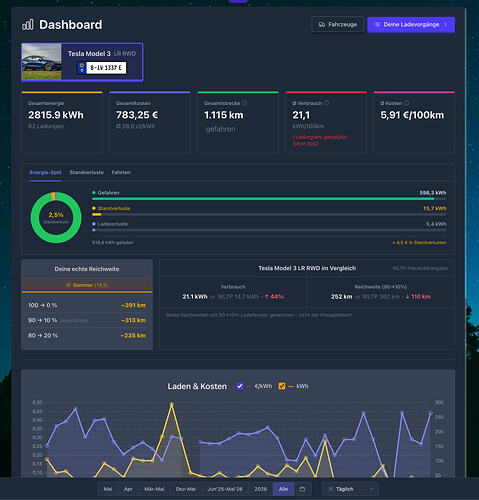
Task: Click the red Ladung geschätzt warning text
Action: click(320, 140)
